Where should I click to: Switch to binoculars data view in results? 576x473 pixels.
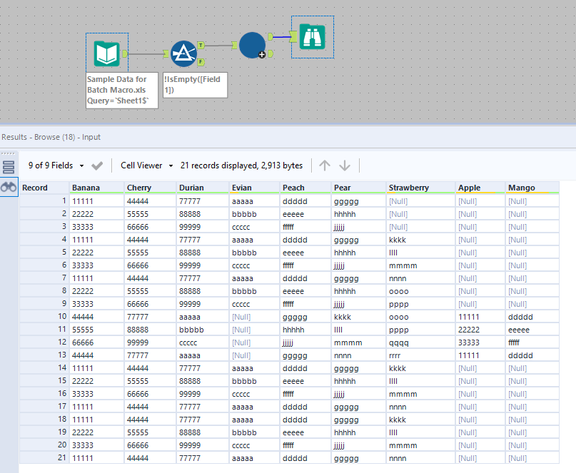click(x=8, y=187)
